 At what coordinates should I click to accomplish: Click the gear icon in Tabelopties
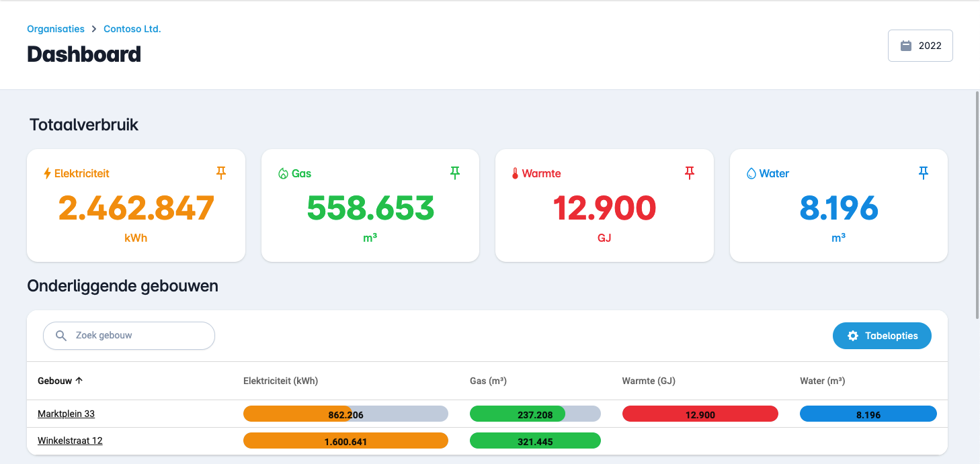853,336
